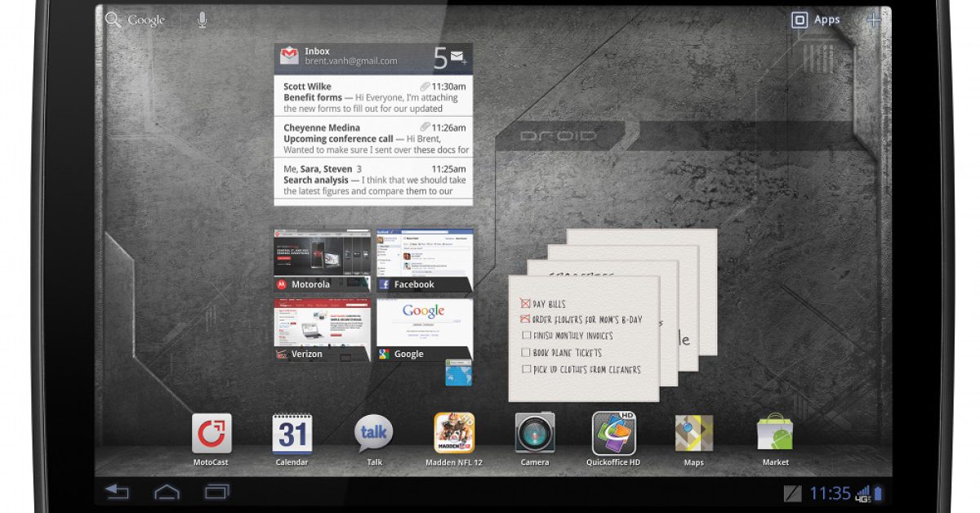Screen dimensions: 980x513
Task: Launch Madden NFL 12 game
Action: [x=454, y=433]
